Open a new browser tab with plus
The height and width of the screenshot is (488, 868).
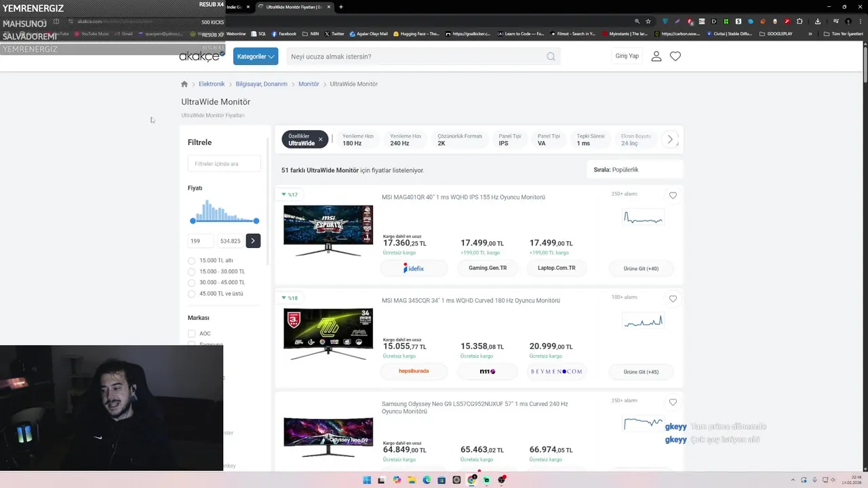coord(341,7)
